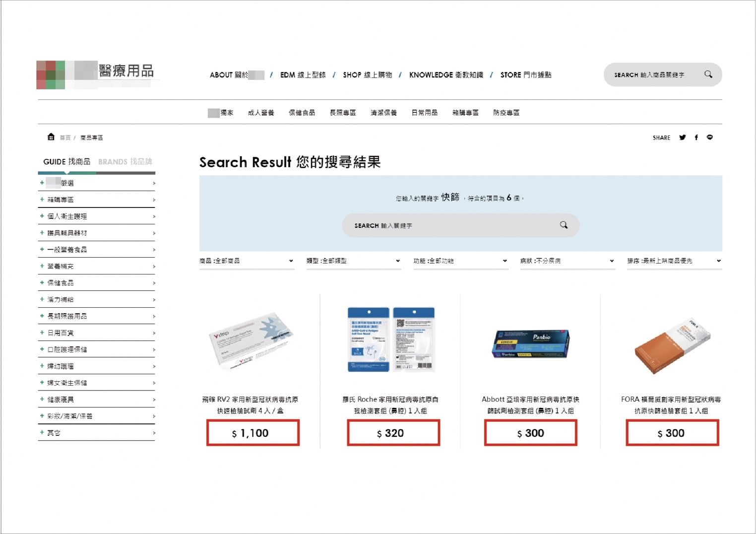The height and width of the screenshot is (534, 756).
Task: Expand the 個人衛生護理 sidebar category
Action: coord(97,216)
